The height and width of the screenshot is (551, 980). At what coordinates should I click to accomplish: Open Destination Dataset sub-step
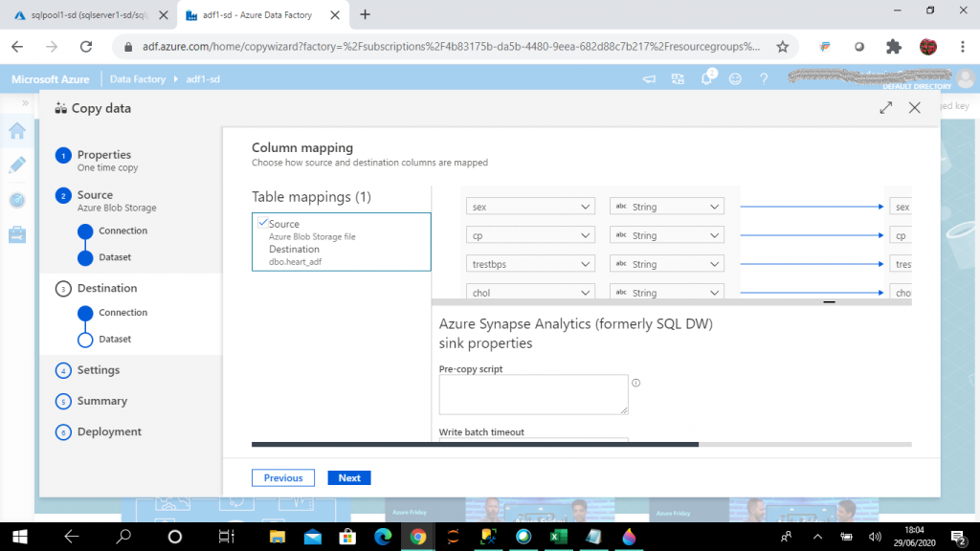click(x=115, y=339)
